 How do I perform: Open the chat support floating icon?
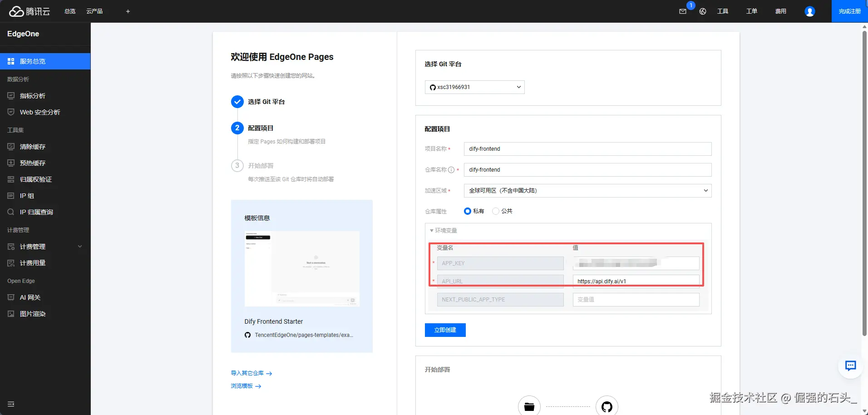tap(850, 366)
